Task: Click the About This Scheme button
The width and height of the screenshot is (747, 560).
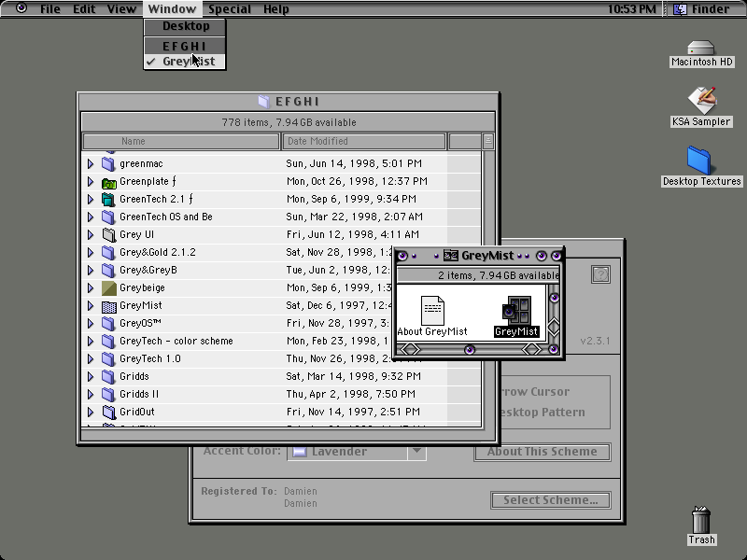Action: (x=543, y=452)
